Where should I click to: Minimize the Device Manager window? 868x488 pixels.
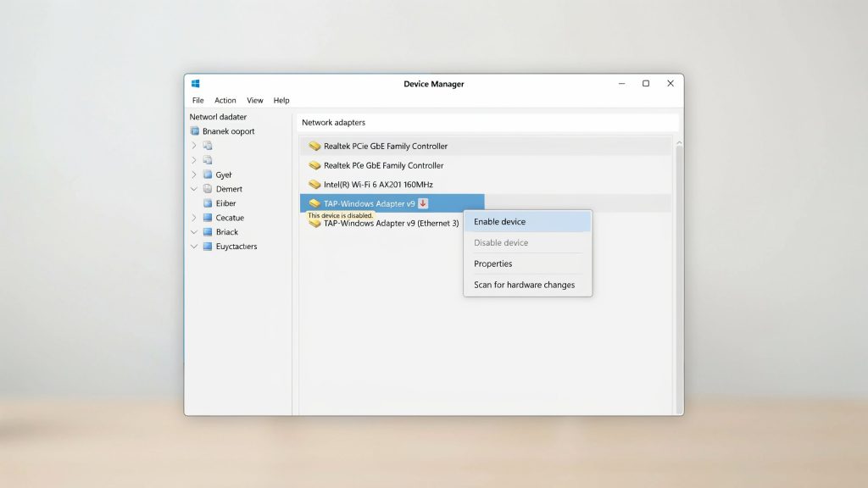tap(621, 84)
